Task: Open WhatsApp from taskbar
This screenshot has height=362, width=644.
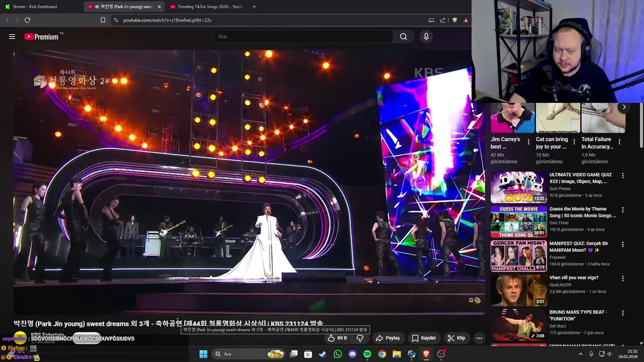Action: [x=338, y=354]
